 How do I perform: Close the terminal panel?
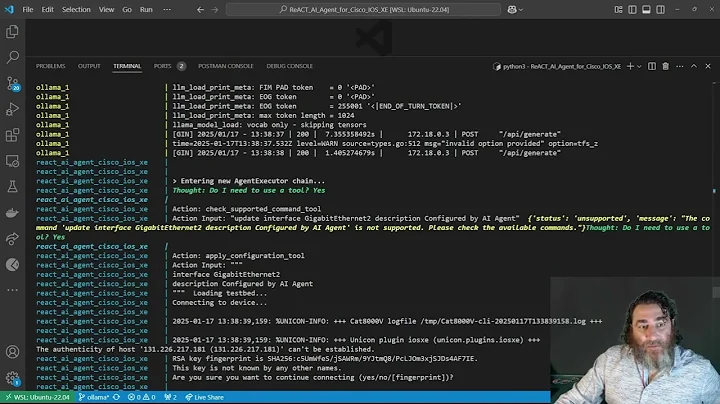tap(708, 66)
